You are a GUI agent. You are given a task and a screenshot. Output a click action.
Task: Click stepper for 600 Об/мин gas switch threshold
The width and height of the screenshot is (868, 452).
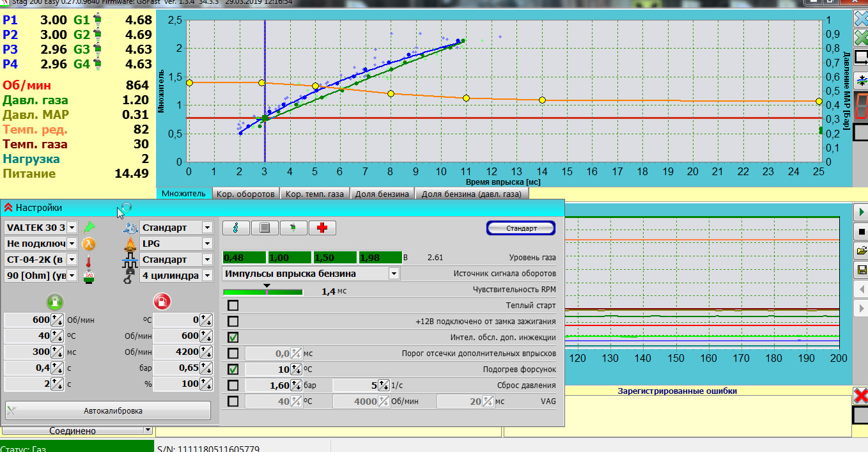coord(57,320)
